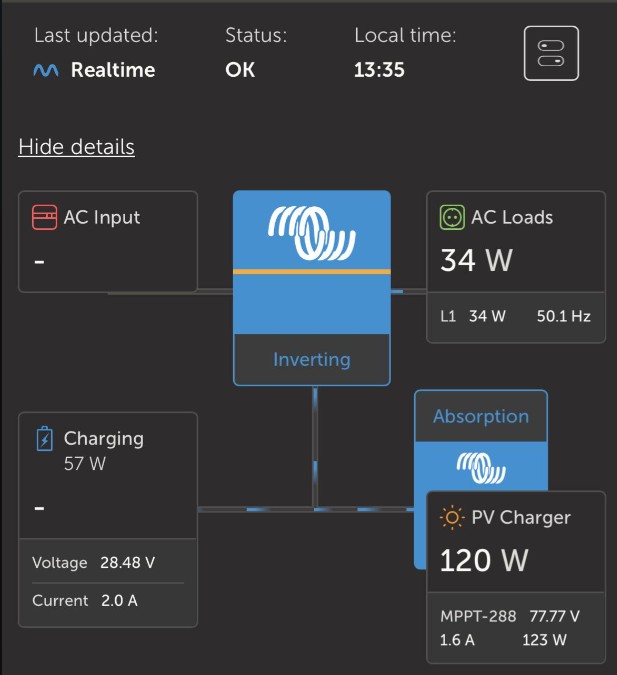Click the Realtime wave icon
This screenshot has height=675, width=617.
click(46, 71)
